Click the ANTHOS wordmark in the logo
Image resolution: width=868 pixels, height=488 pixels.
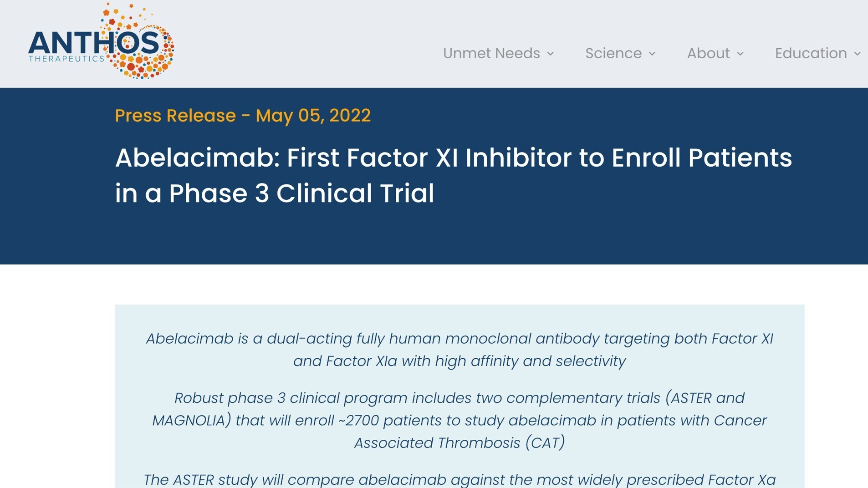pyautogui.click(x=93, y=43)
